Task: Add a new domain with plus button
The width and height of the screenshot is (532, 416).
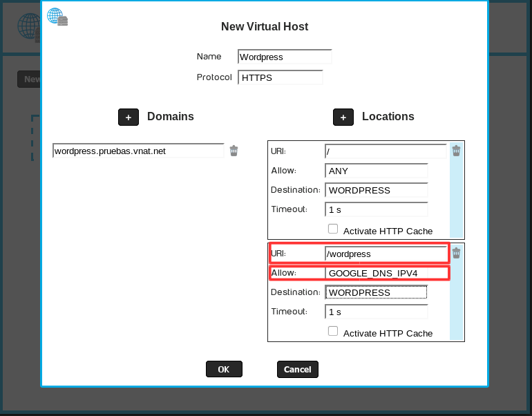Action: [x=129, y=117]
